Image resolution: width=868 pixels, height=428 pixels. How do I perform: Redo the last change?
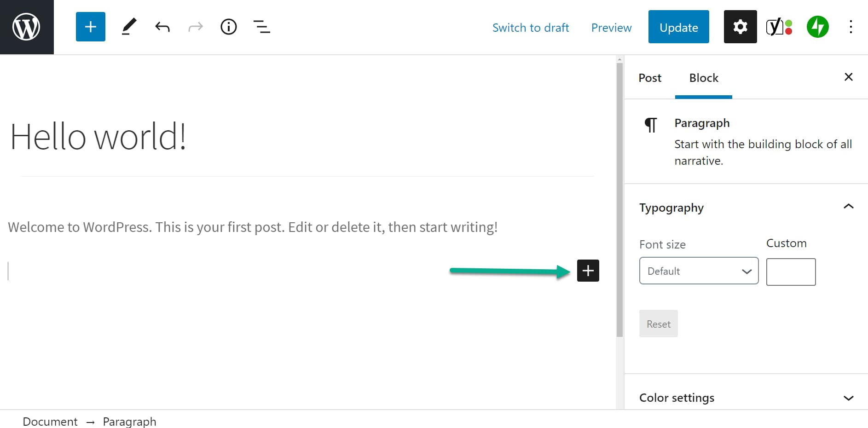coord(195,27)
